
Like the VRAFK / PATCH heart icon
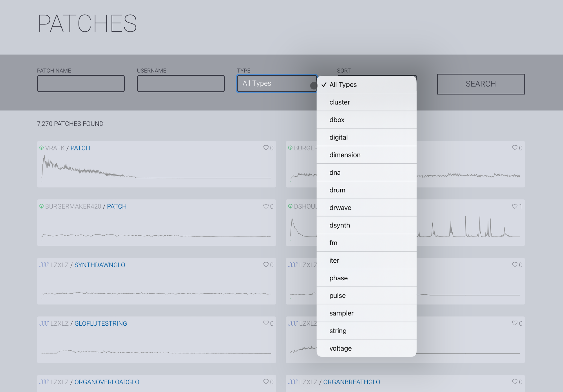266,148
